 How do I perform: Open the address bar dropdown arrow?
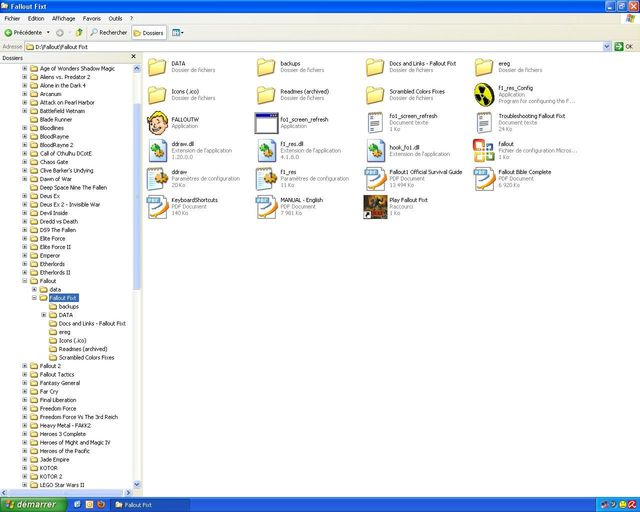coord(607,47)
